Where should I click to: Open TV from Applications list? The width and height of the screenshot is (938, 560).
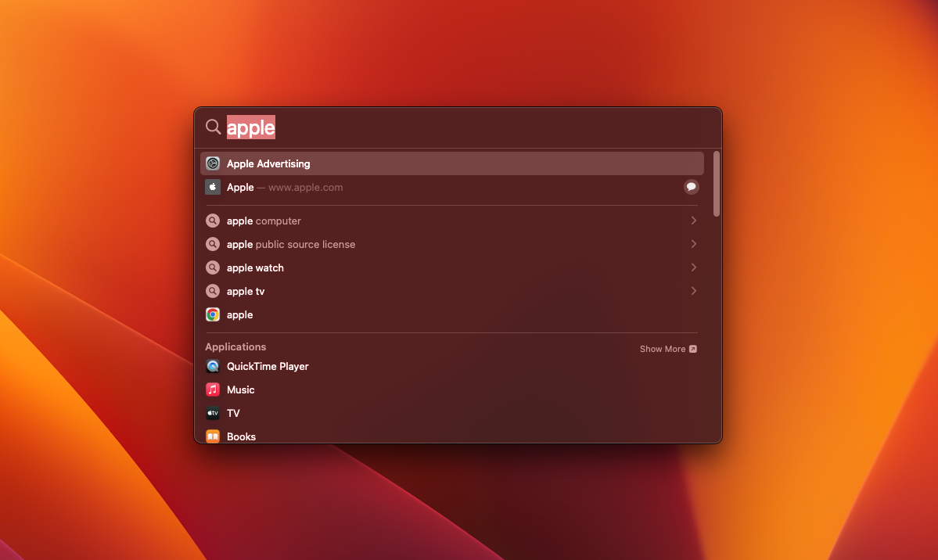pyautogui.click(x=451, y=413)
